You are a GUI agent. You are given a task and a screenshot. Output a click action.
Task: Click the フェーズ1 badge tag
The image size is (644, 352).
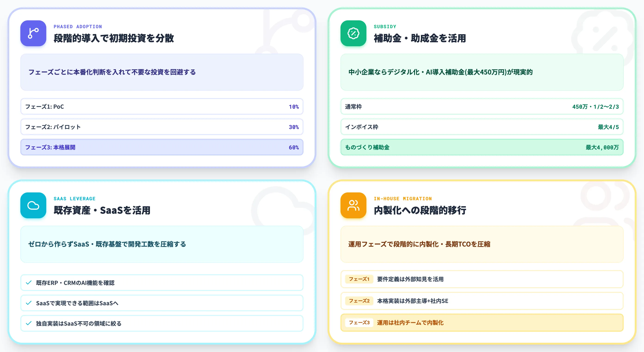pyautogui.click(x=359, y=279)
